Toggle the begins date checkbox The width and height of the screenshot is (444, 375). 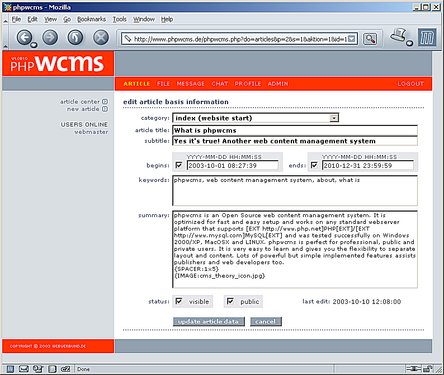(179, 165)
